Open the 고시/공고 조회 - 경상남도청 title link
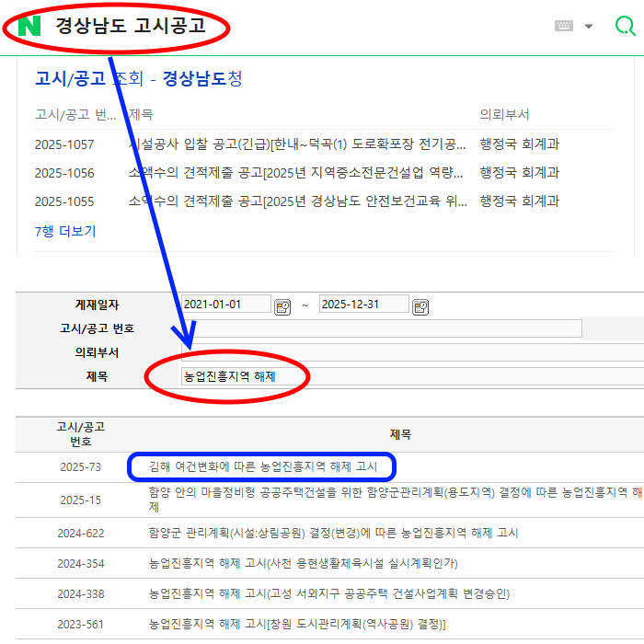The width and height of the screenshot is (644, 644). coord(138,79)
